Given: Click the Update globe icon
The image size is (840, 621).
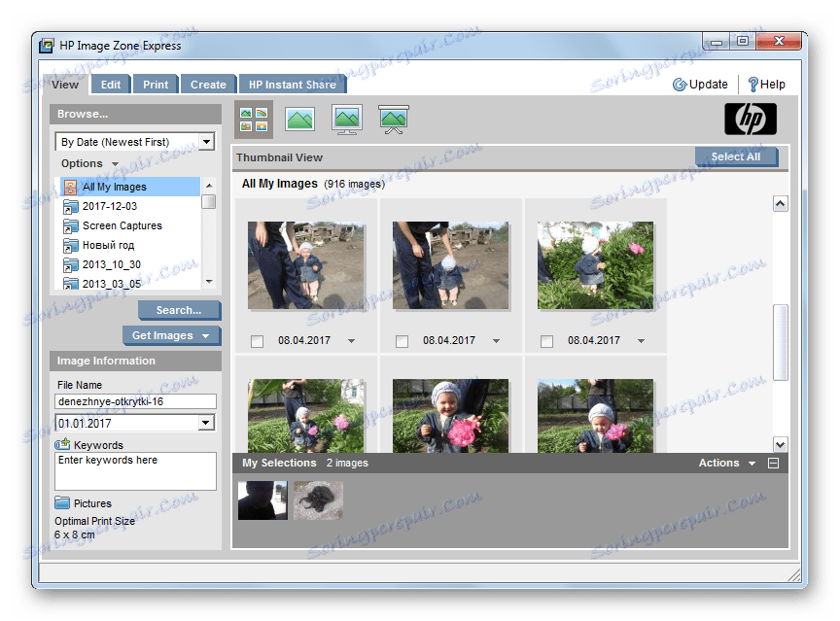Looking at the screenshot, I should tap(680, 85).
